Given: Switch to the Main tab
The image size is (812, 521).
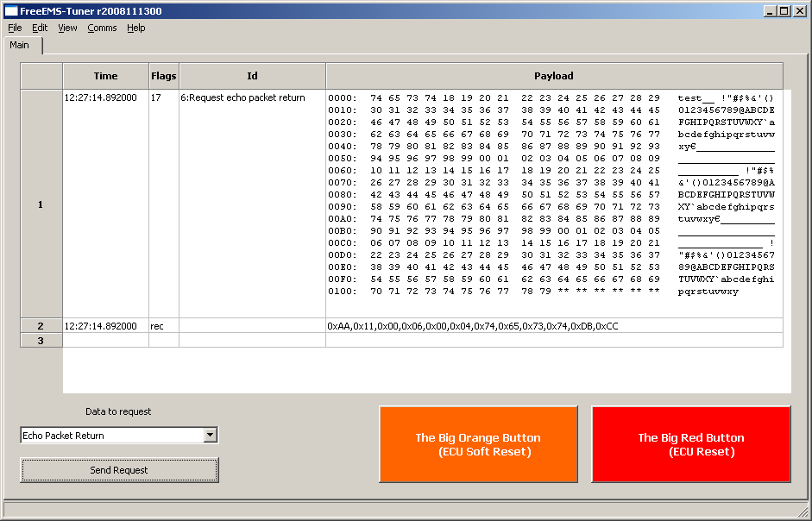Looking at the screenshot, I should [x=20, y=45].
